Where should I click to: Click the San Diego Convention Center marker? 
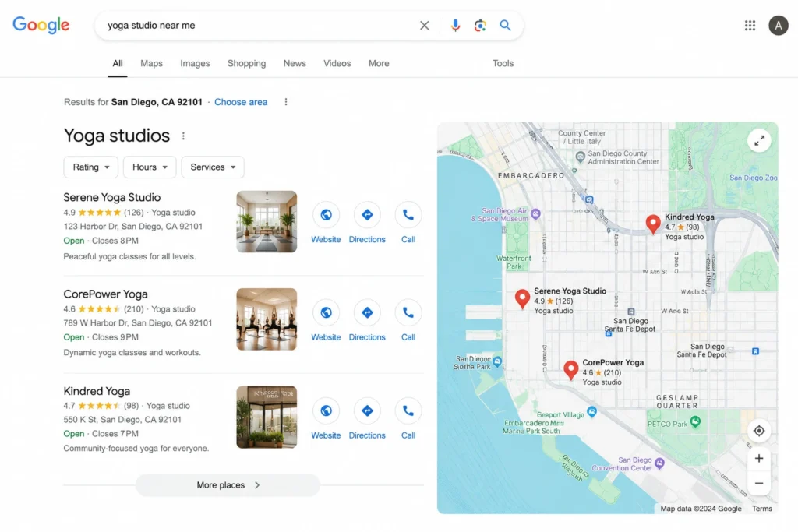(659, 463)
